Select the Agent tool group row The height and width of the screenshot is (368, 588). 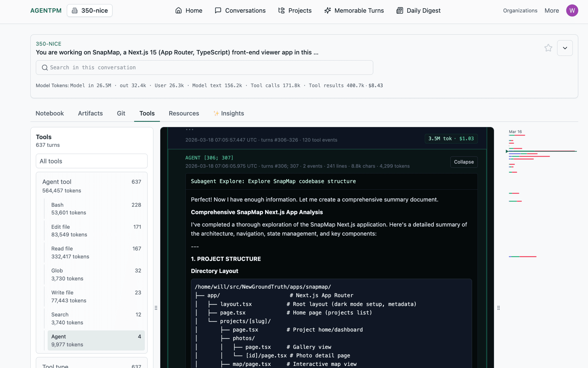point(92,186)
